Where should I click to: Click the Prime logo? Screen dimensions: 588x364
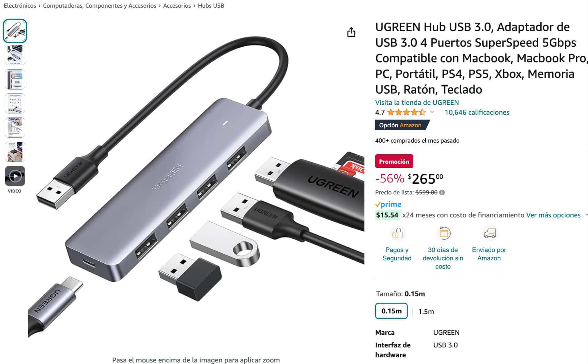[388, 205]
